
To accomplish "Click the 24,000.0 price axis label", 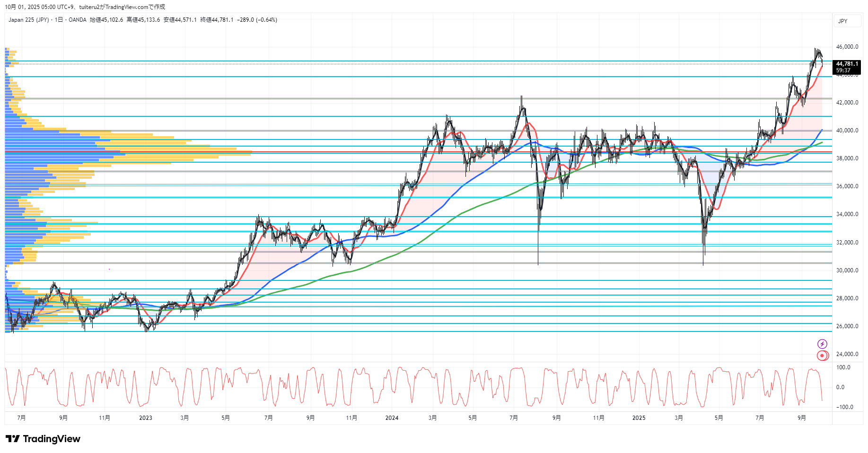I will (847, 354).
